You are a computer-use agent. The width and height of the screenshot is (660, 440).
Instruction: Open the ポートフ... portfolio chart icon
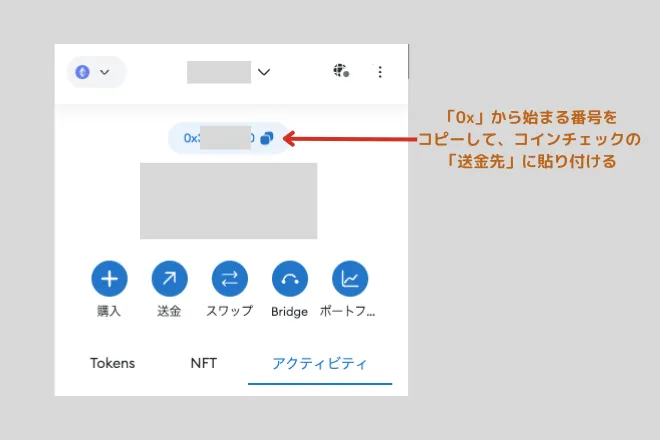350,279
